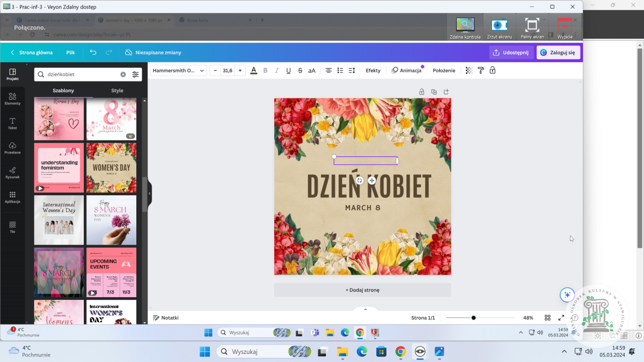Collapse the side panel handle
The image size is (644, 362).
(150, 194)
